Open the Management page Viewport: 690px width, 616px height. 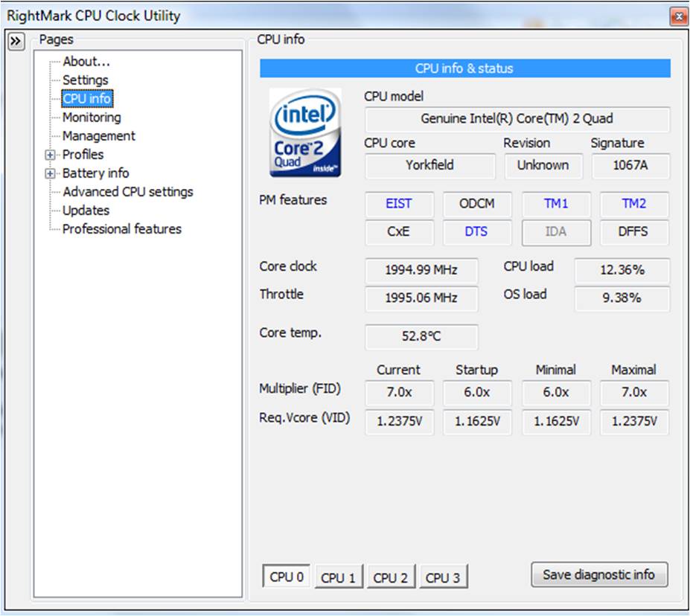point(98,136)
